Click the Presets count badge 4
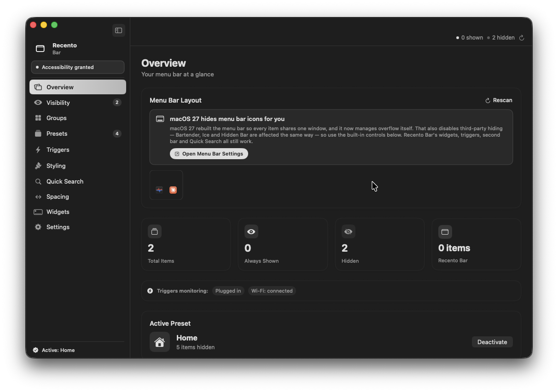This screenshot has width=558, height=392. coord(117,133)
